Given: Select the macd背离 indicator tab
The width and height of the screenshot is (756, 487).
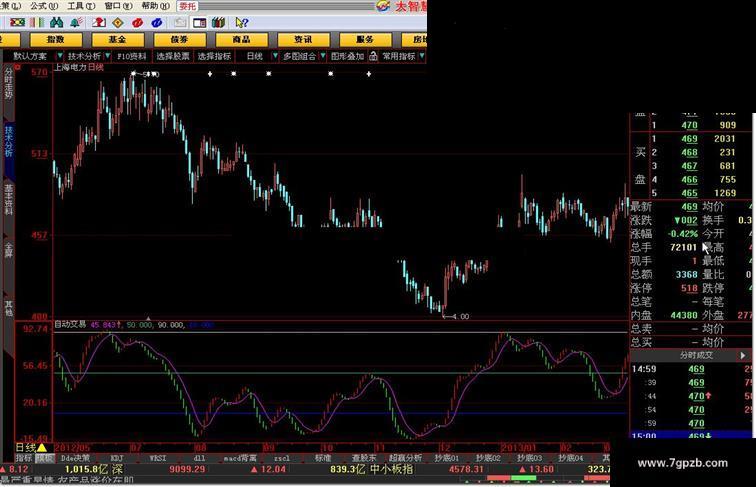Looking at the screenshot, I should coord(240,458).
